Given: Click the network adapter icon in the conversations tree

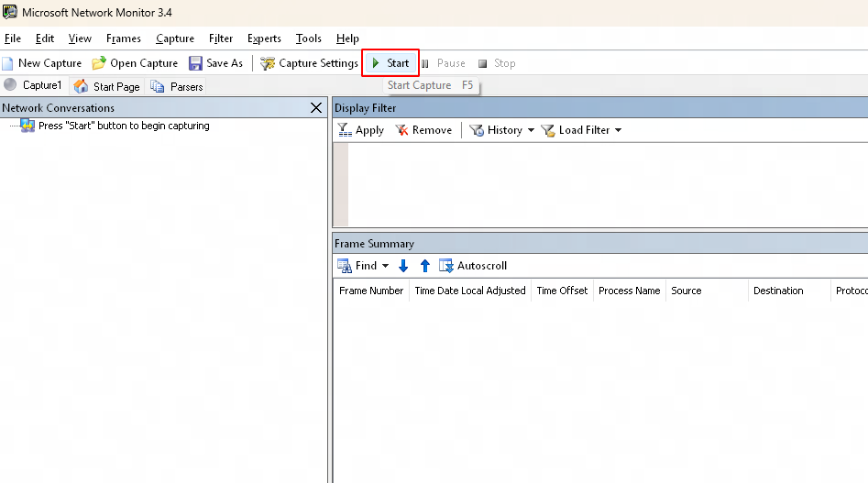Looking at the screenshot, I should pos(27,126).
